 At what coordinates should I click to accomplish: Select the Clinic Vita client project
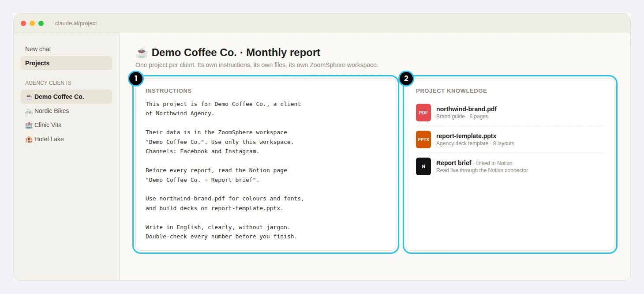[66, 125]
